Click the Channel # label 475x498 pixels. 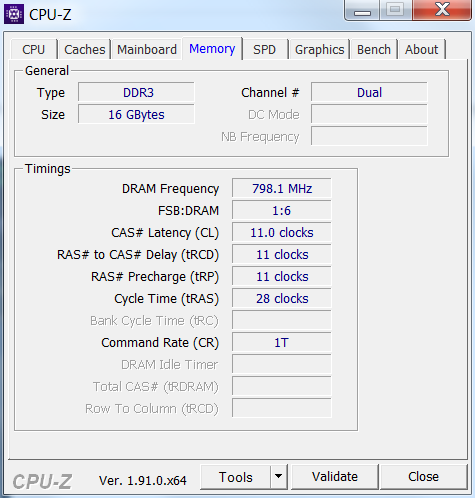270,92
